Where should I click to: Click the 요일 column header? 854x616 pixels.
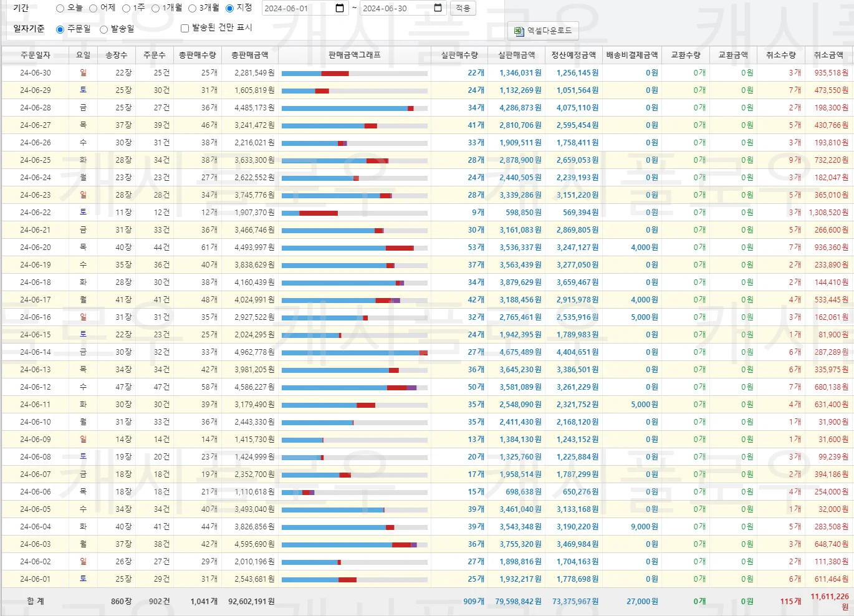pos(84,55)
